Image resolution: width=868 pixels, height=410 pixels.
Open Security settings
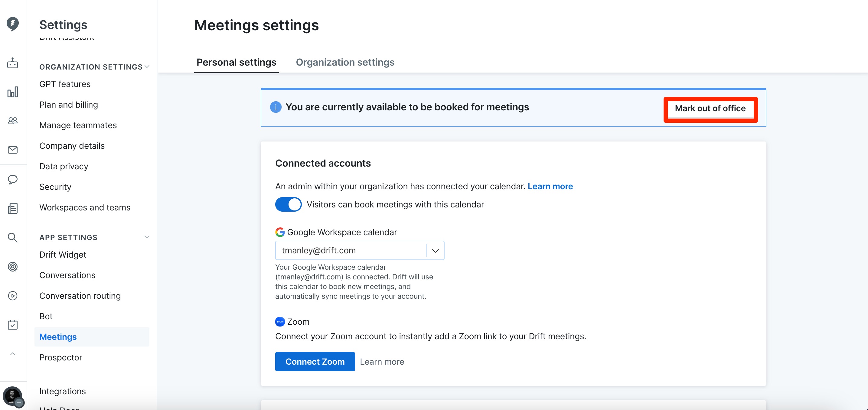[x=55, y=187]
